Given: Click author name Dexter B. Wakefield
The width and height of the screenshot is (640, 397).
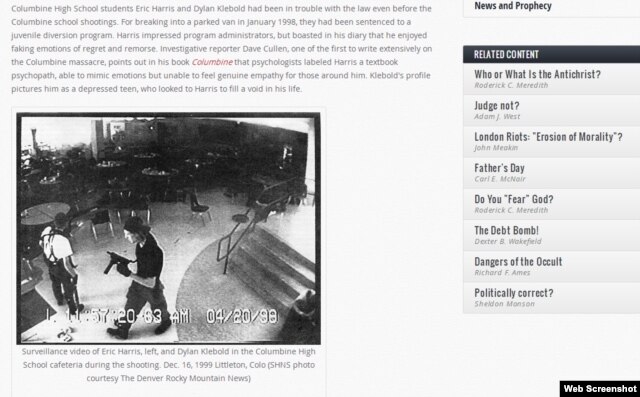Looking at the screenshot, I should [x=507, y=242].
